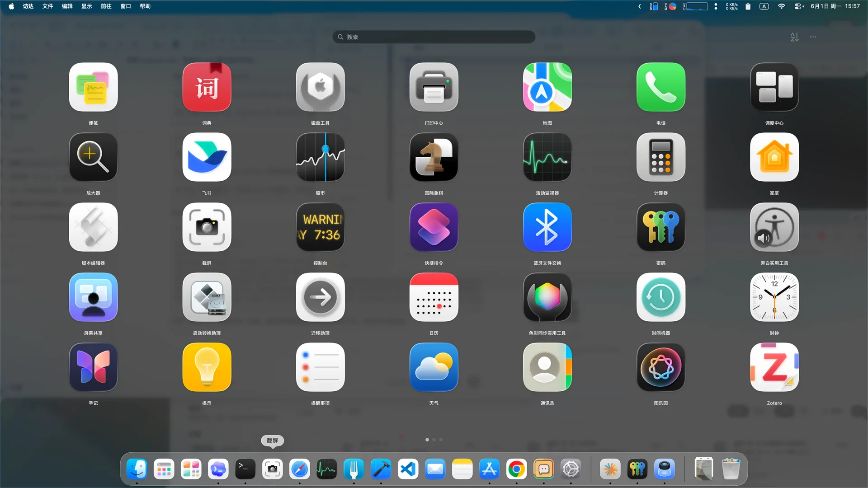Open 脚本编辑器 Script Editor

93,227
